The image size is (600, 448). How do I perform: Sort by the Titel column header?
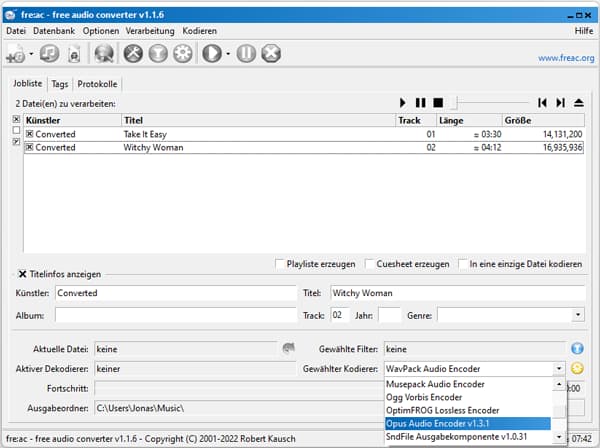click(258, 120)
